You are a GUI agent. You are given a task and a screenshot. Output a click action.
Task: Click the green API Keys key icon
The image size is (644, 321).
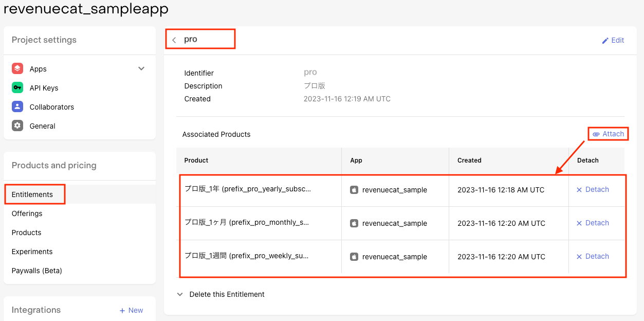pos(17,87)
